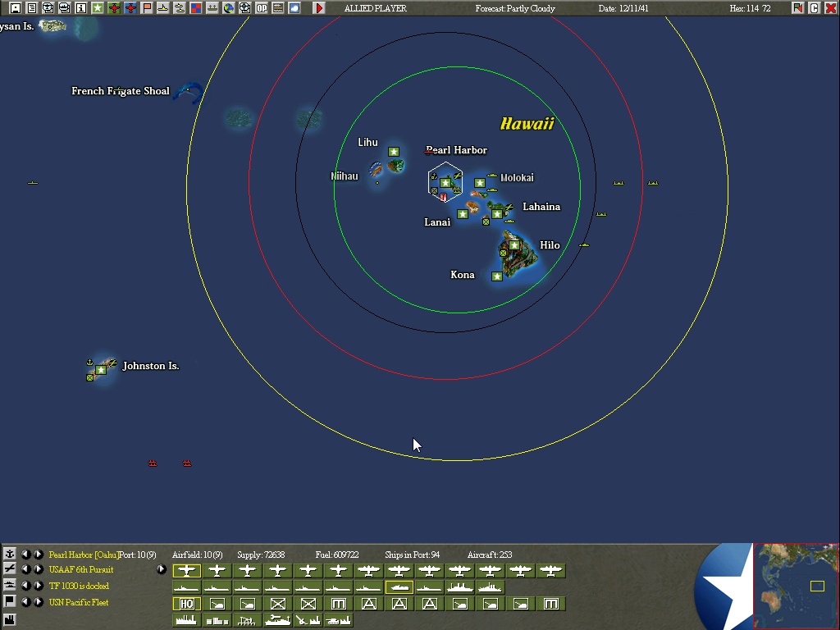This screenshot has width=840, height=630.
Task: Select the HQ land unit icon
Action: pos(186,605)
